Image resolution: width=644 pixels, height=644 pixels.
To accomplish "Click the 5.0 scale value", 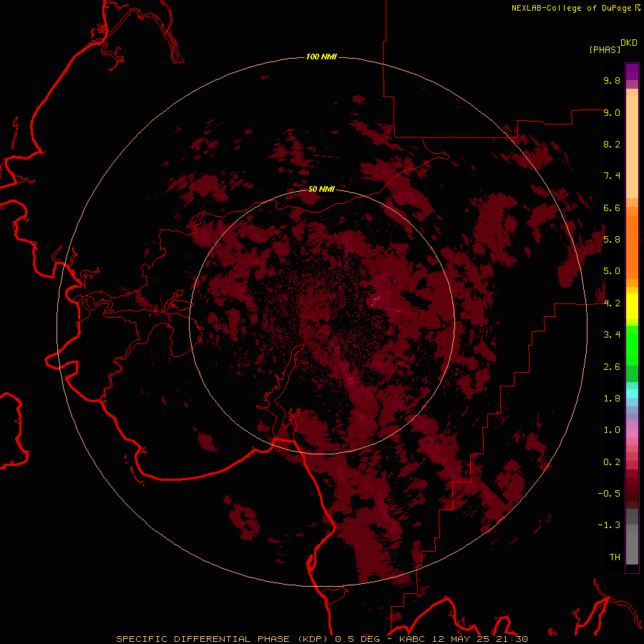I will coord(612,271).
